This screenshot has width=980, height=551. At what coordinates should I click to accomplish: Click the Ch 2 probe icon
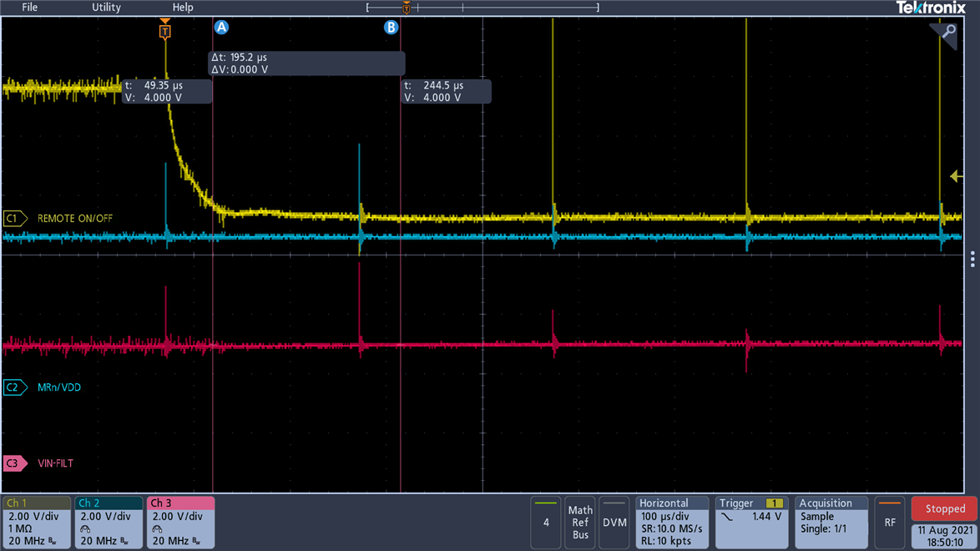(x=85, y=529)
